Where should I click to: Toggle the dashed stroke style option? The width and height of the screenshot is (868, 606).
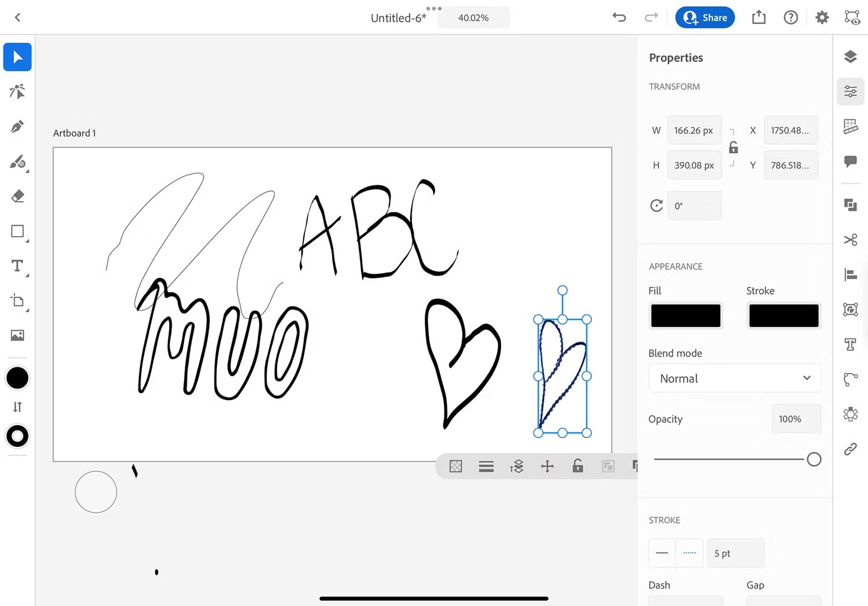point(689,553)
